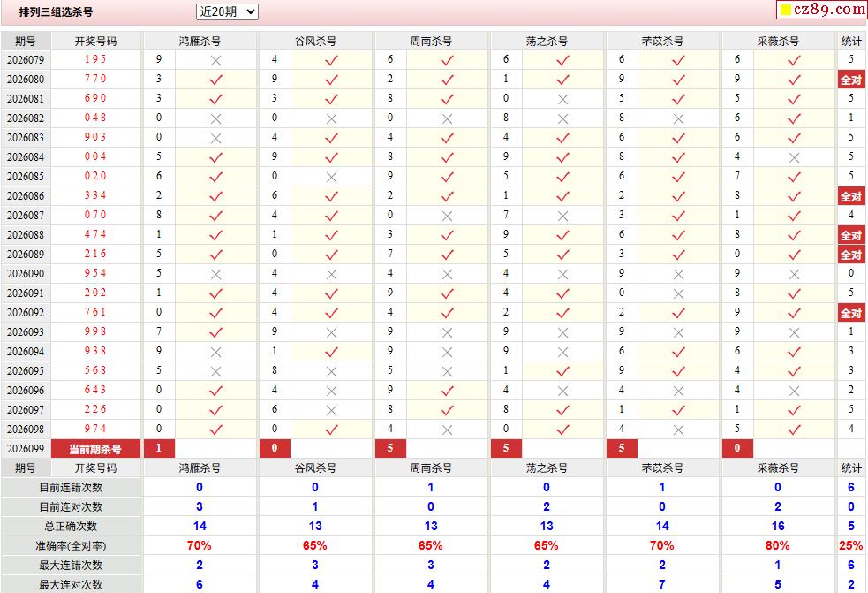Click winning number 9 9 8 in row 2026093
The height and width of the screenshot is (593, 868).
95,331
